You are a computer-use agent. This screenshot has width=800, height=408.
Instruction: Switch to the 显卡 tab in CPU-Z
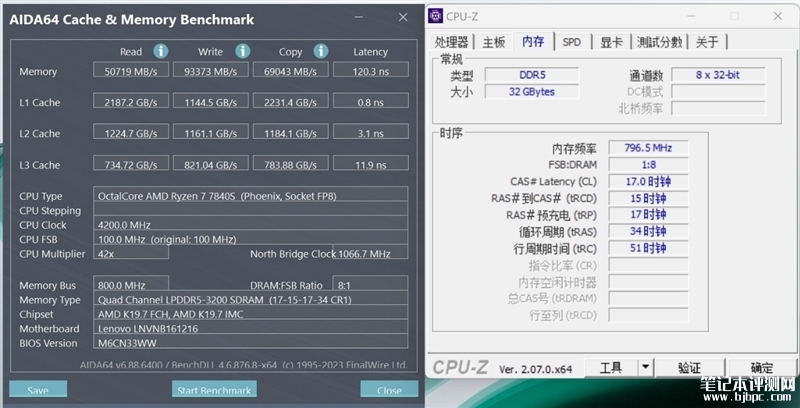pyautogui.click(x=611, y=42)
